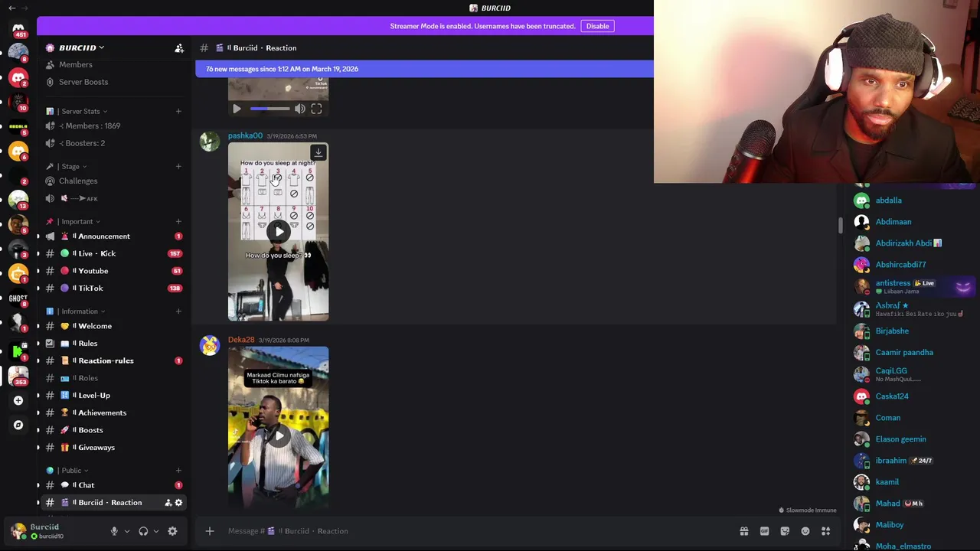Toggle microphone mute in user panel
980x551 pixels.
coord(114,531)
